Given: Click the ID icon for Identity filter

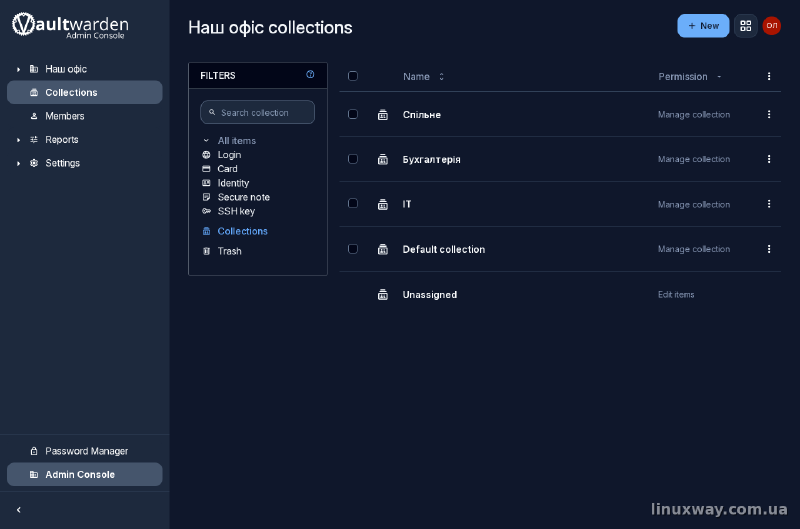Looking at the screenshot, I should (x=206, y=183).
